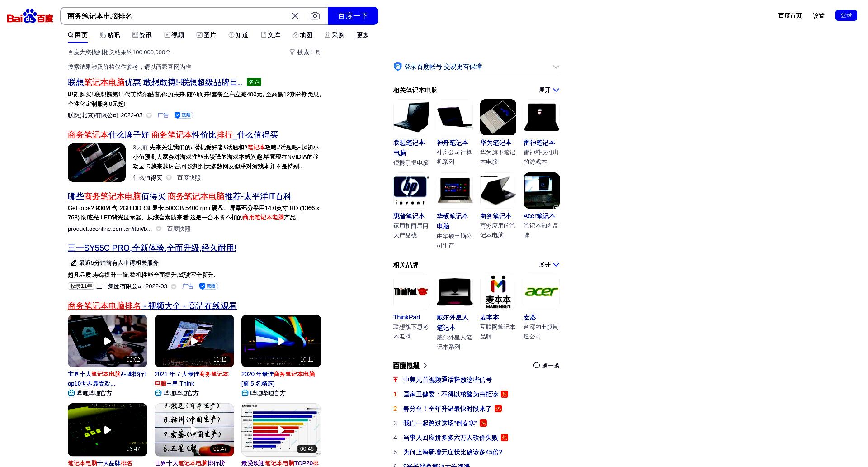Click the HP invent logo thumbnail
Image resolution: width=868 pixels, height=467 pixels.
point(411,191)
